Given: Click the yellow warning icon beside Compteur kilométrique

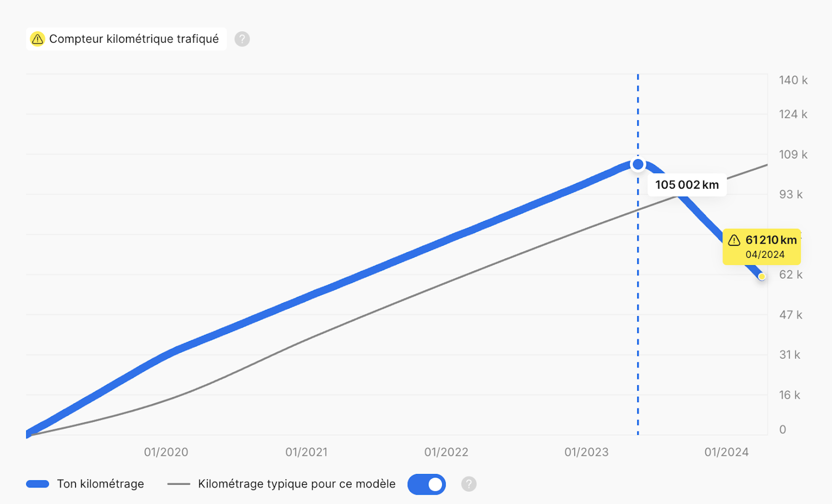Looking at the screenshot, I should [37, 39].
